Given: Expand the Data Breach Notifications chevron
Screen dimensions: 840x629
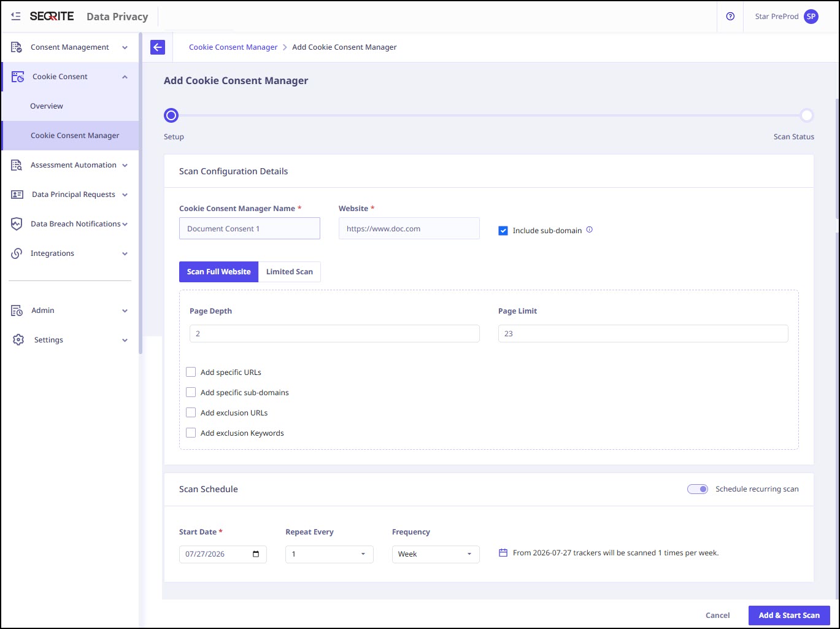Looking at the screenshot, I should coord(125,224).
